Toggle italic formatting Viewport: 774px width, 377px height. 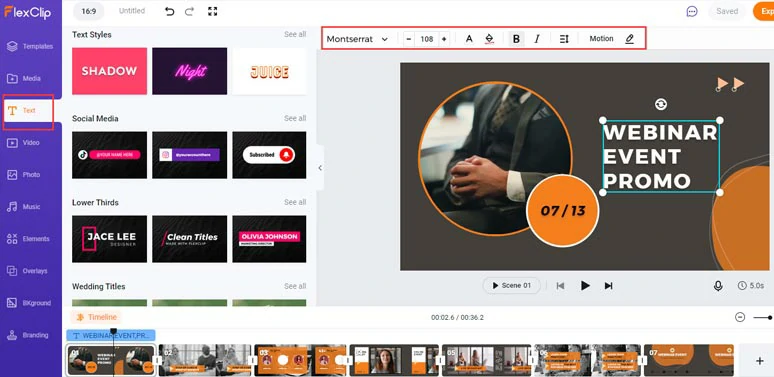point(537,39)
